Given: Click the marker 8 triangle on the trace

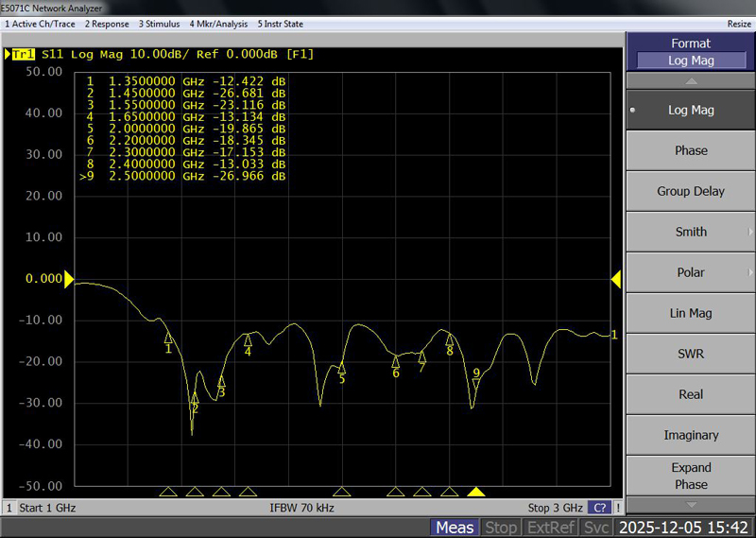Looking at the screenshot, I should click(450, 338).
